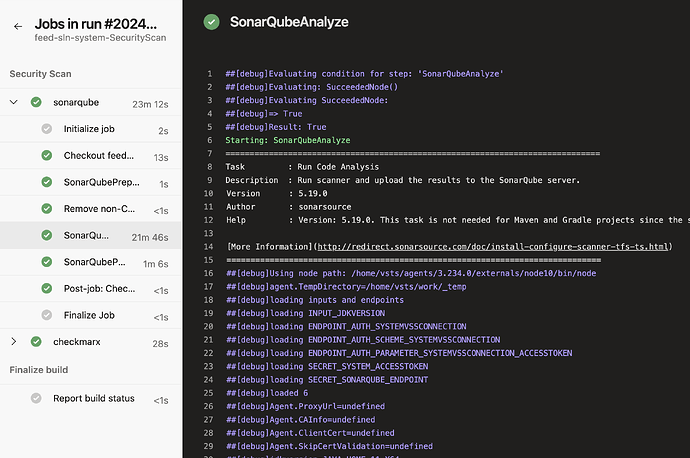Collapse the sonarqube job tree
The width and height of the screenshot is (690, 458).
point(14,102)
